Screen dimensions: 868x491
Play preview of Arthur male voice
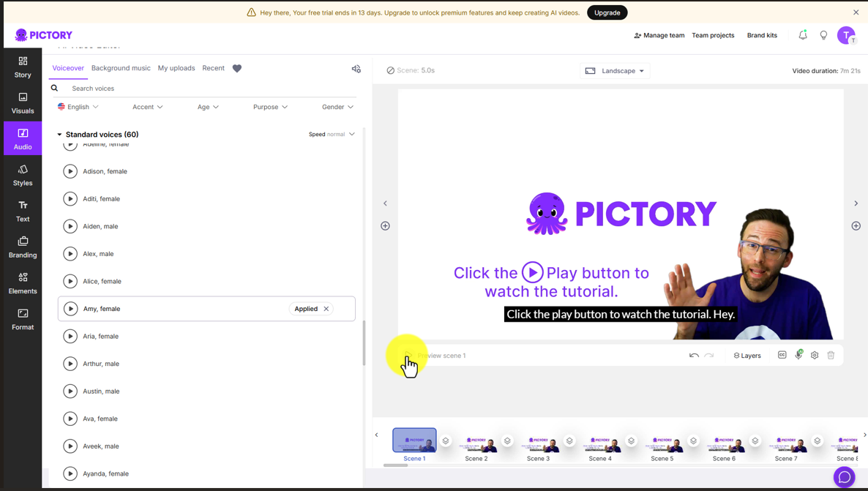pos(70,364)
